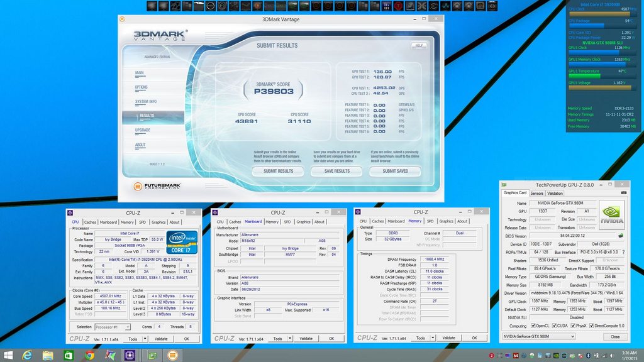Switch to Sensors tab in GPU-Z
Viewport: 644px width, 362px height.
click(x=537, y=193)
